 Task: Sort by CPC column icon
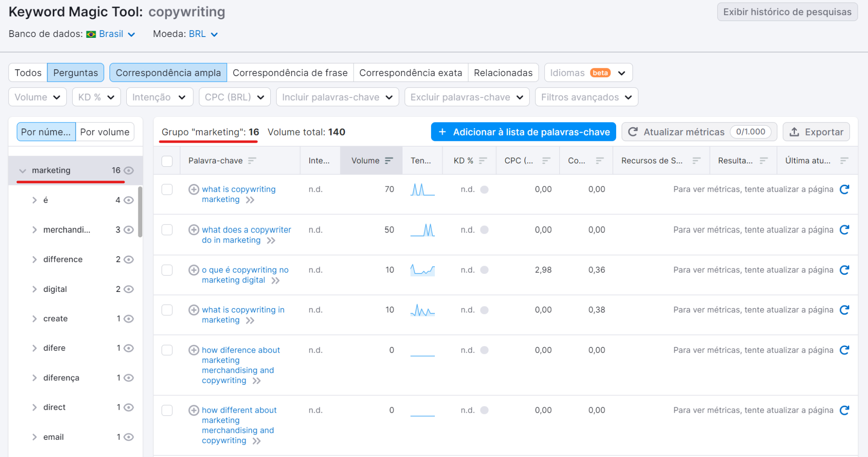point(546,160)
